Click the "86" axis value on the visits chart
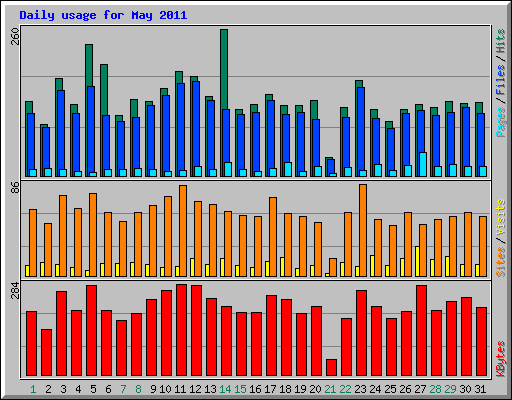This screenshot has width=512, height=400. coord(15,187)
